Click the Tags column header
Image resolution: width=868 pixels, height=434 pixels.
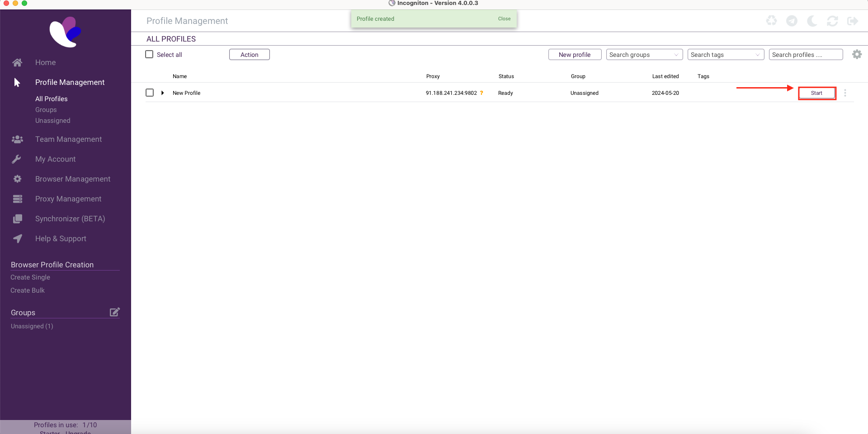[703, 76]
